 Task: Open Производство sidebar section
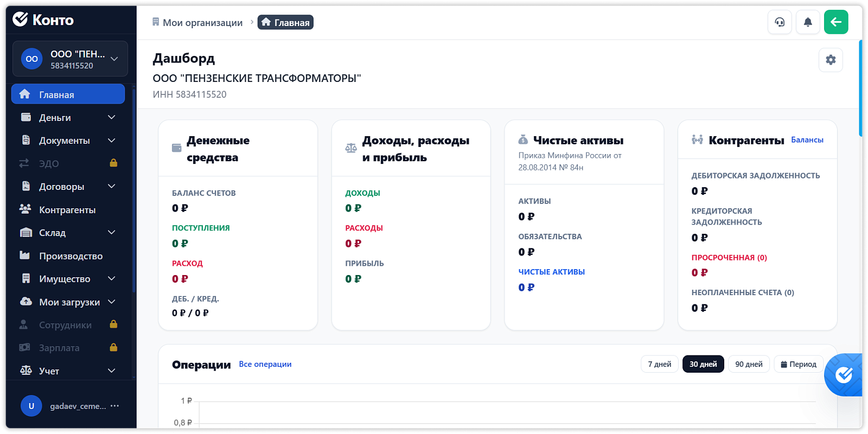pos(68,256)
